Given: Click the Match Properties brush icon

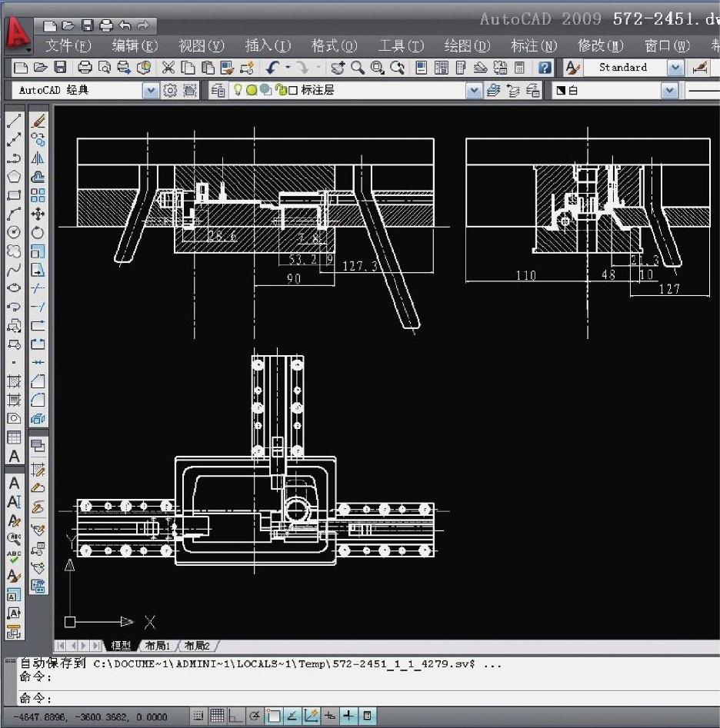Looking at the screenshot, I should 247,68.
